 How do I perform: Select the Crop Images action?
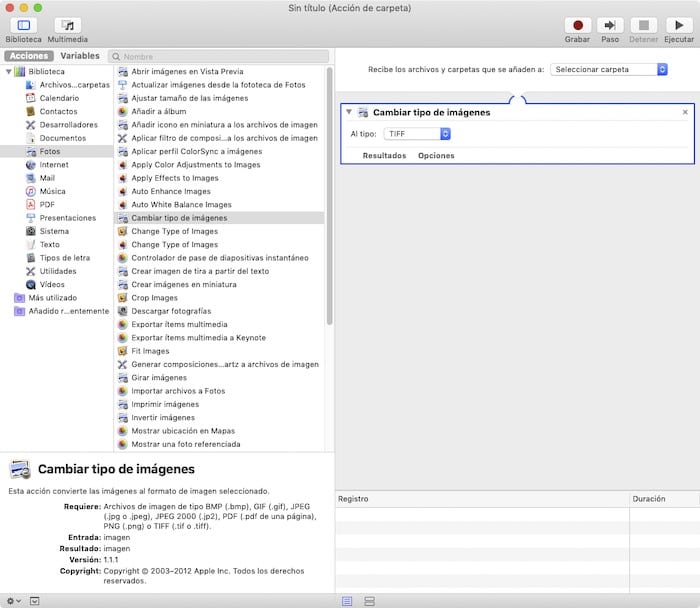click(154, 298)
